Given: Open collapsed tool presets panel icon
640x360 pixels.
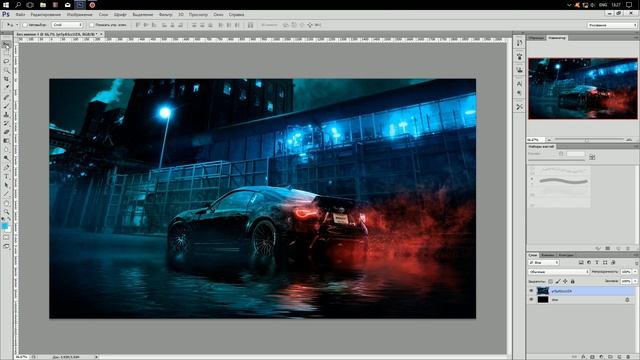Looking at the screenshot, I should pyautogui.click(x=519, y=107).
